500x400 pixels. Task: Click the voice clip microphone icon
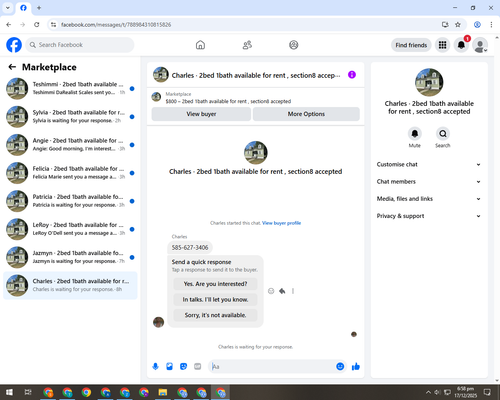(155, 367)
